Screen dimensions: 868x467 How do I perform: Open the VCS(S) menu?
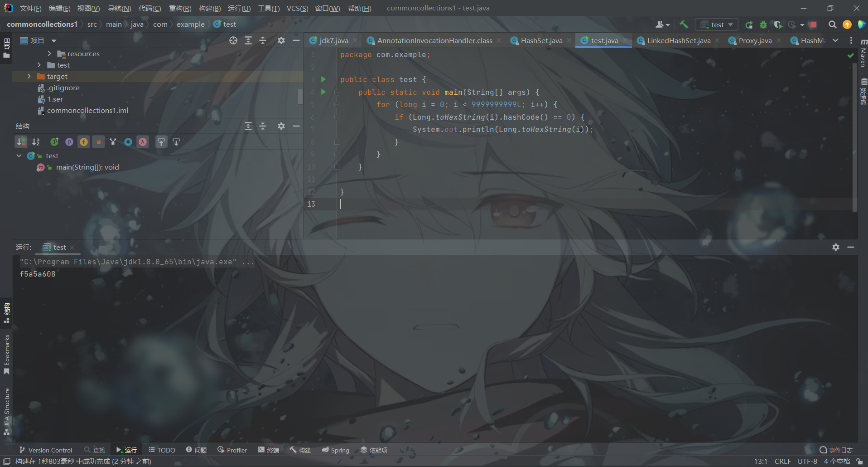click(297, 8)
